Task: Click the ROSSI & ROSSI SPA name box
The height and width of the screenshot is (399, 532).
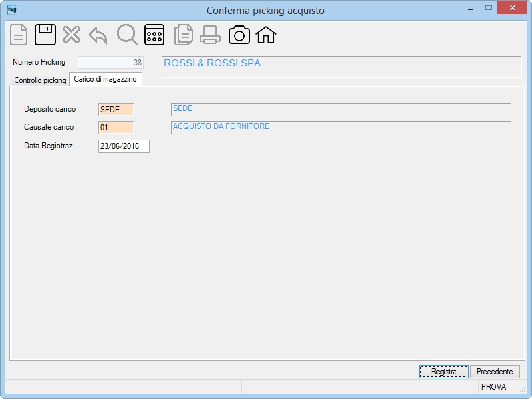Action: pyautogui.click(x=341, y=66)
